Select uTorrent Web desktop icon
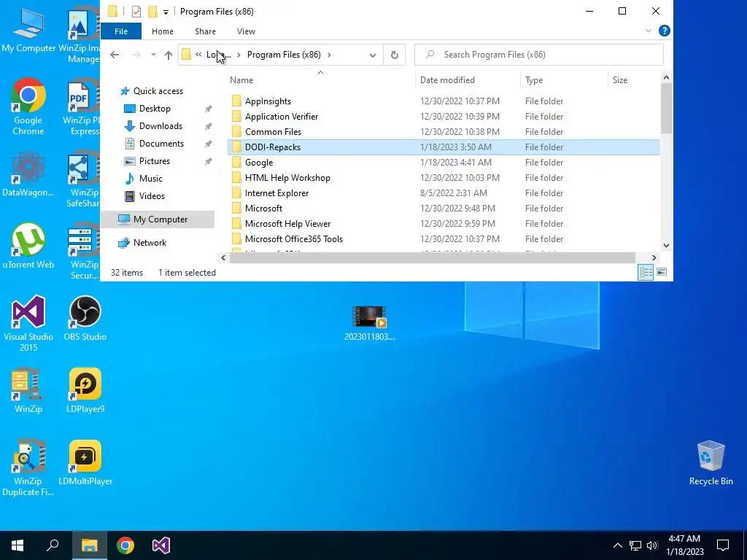The image size is (747, 560). tap(28, 246)
